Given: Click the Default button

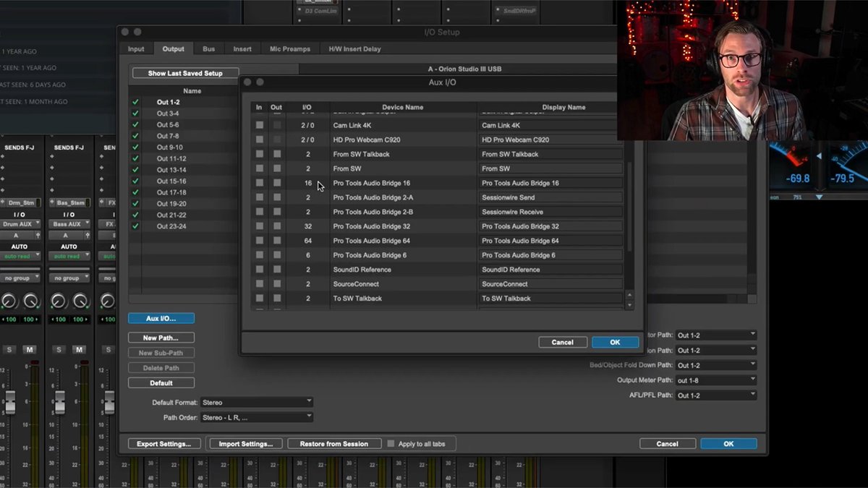Looking at the screenshot, I should click(161, 383).
